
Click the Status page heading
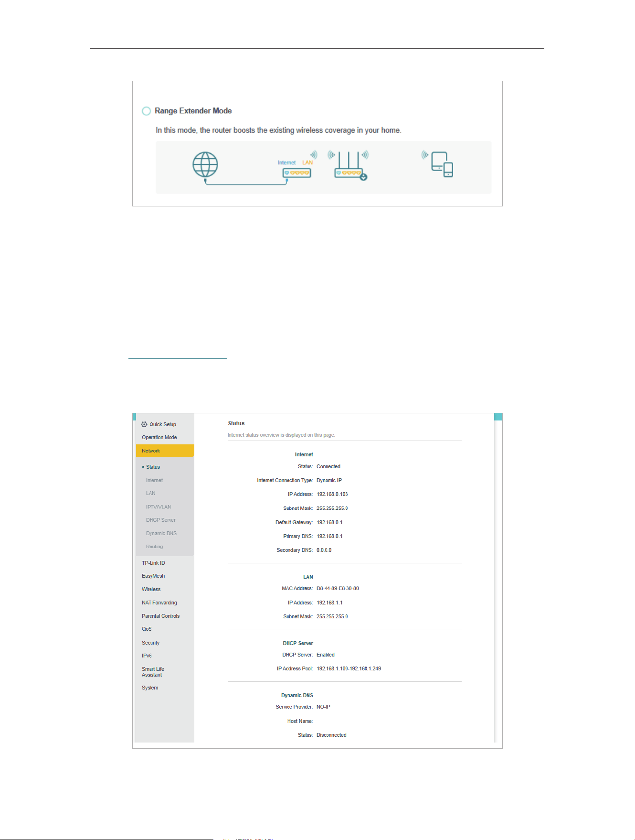coord(236,423)
